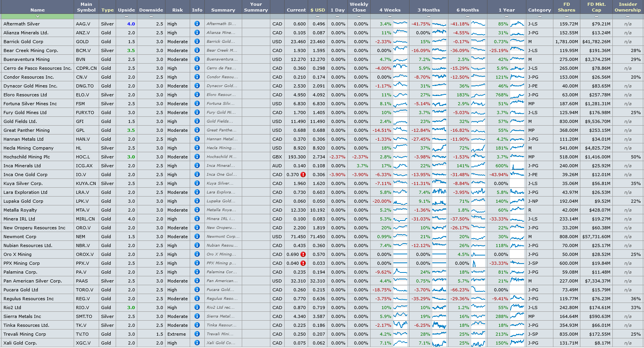Viewport: 644px width, 348px height.
Task: View Gold Fields Ltd. info icon
Action: (x=197, y=121)
